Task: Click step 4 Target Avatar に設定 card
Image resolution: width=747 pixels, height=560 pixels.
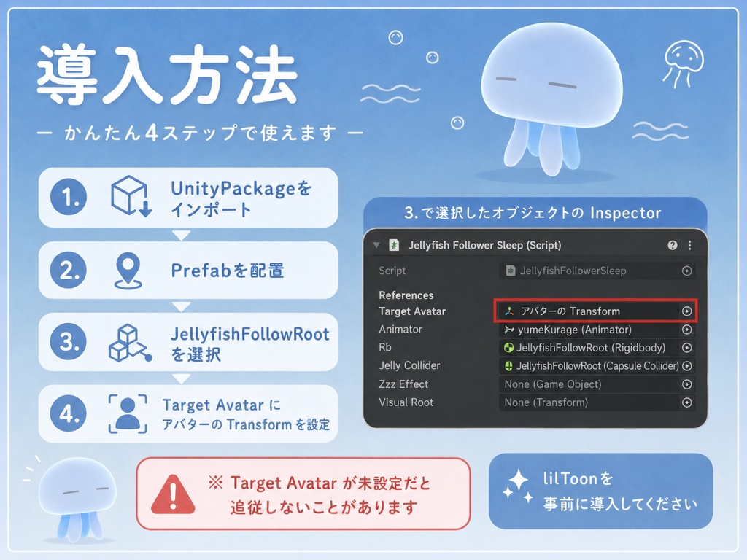Action: (188, 413)
